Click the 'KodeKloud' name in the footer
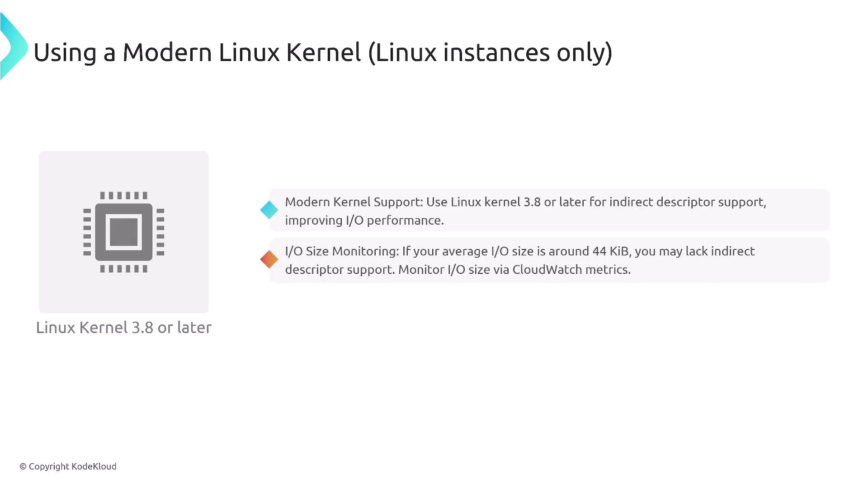868x488 pixels. pos(94,466)
